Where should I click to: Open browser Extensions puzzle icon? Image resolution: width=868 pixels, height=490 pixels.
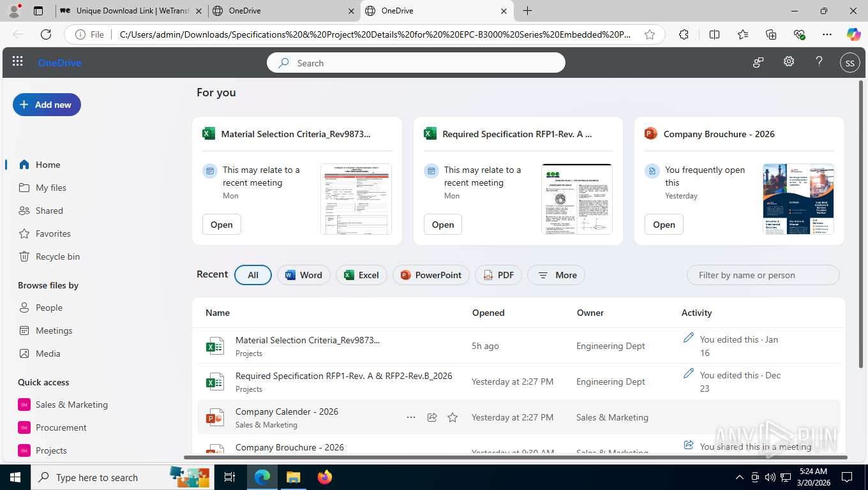[684, 34]
